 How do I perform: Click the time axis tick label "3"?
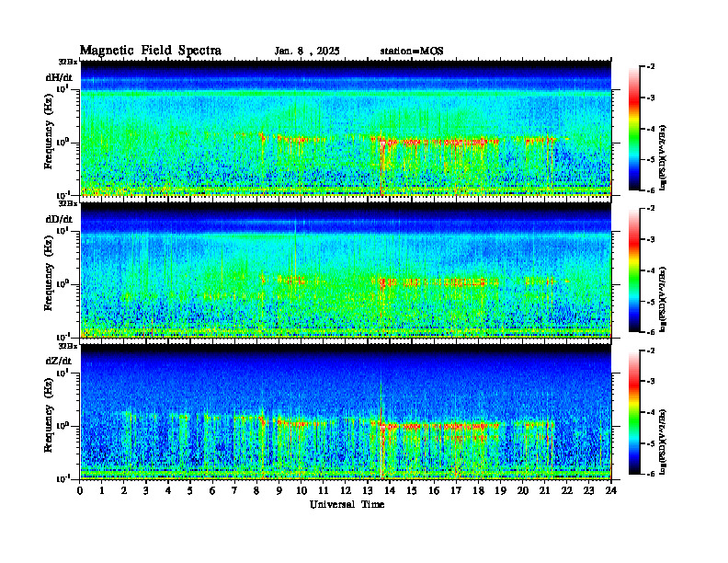146,491
